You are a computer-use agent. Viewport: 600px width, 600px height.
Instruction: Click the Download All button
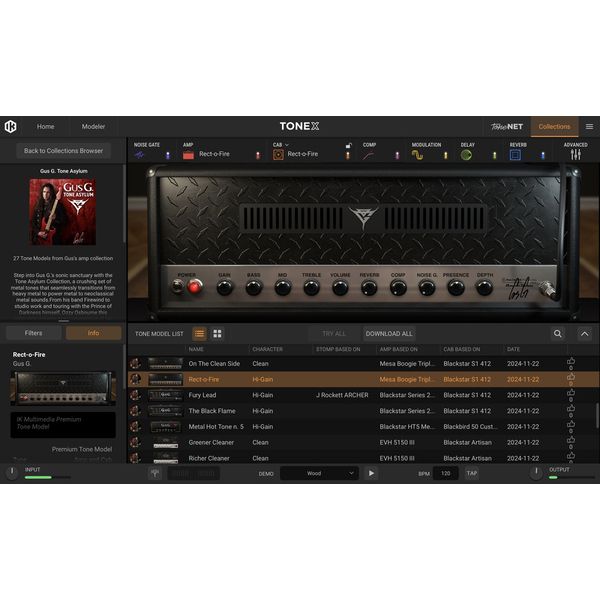[x=389, y=334]
